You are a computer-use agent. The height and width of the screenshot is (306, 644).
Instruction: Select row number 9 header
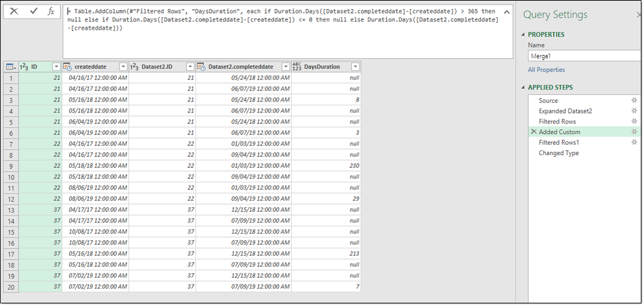point(11,166)
